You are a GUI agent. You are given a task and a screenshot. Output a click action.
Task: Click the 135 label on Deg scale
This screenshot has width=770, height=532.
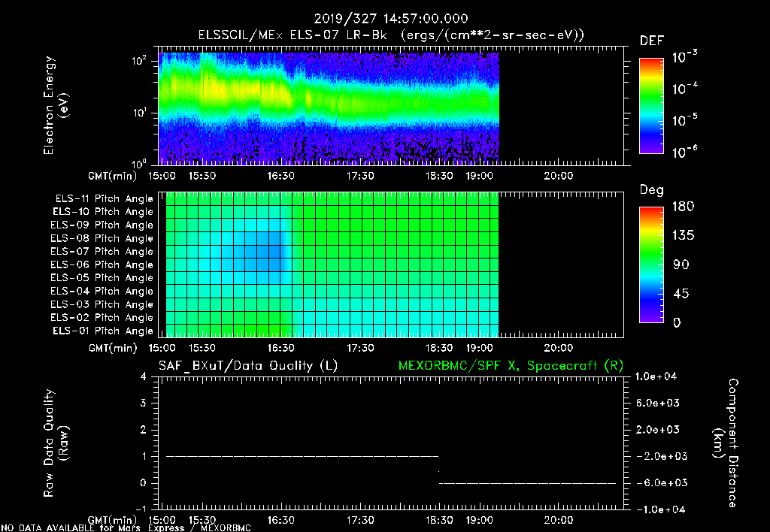click(683, 235)
